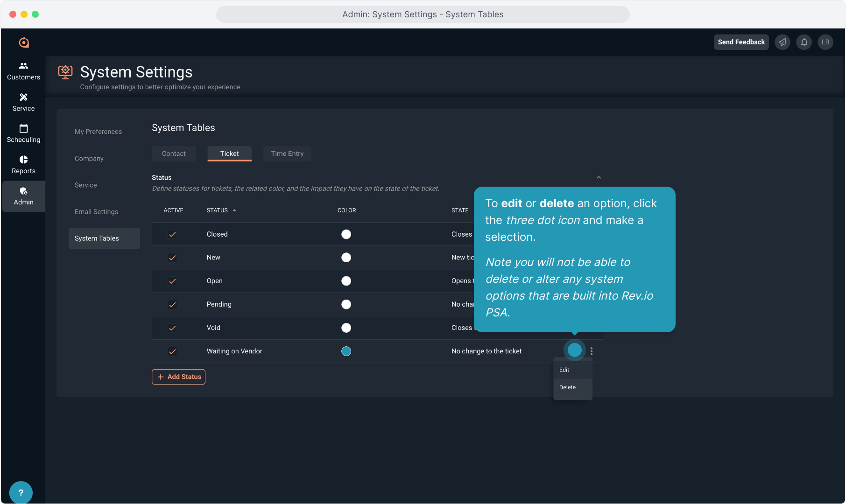Choose Delete from the row menu

tap(567, 387)
